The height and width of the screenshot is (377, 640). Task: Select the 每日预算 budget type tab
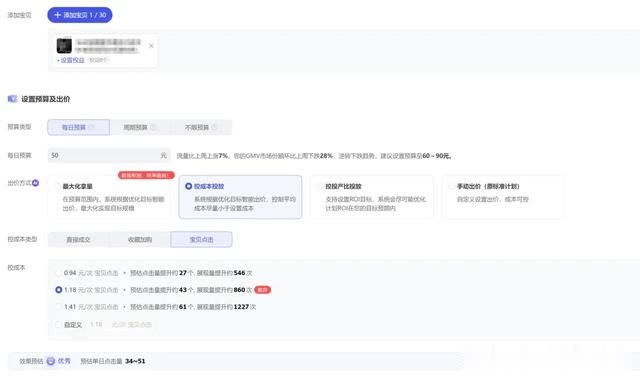(78, 127)
